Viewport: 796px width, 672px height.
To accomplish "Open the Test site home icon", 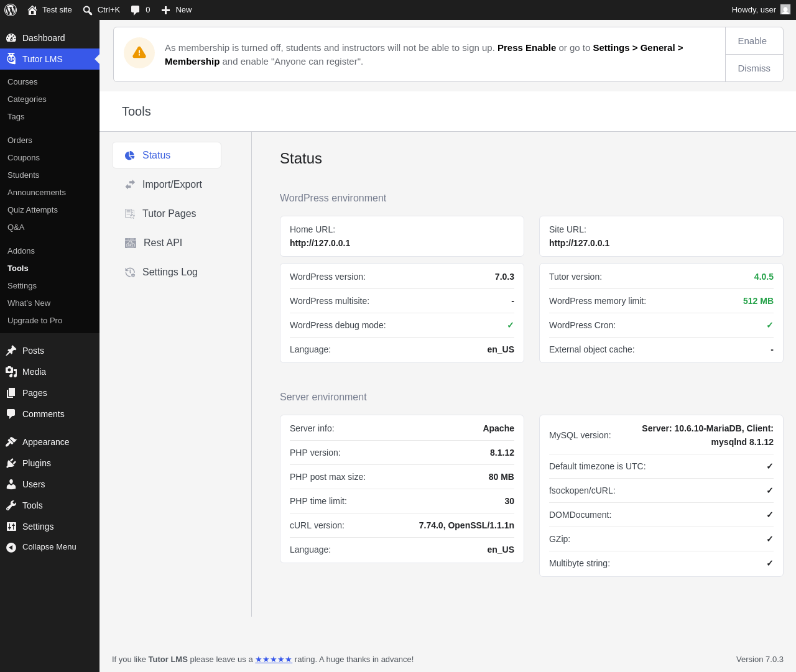I will [32, 10].
